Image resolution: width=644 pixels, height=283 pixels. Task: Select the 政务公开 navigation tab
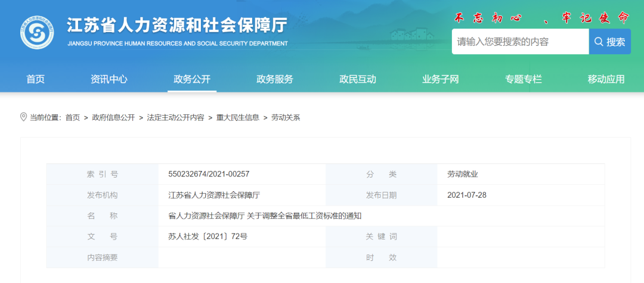click(x=192, y=79)
